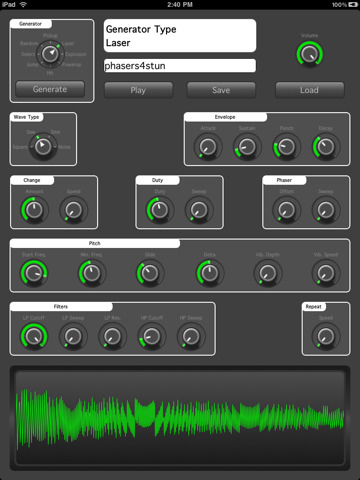Select the Hit generator option
360x480 pixels.
(x=50, y=73)
